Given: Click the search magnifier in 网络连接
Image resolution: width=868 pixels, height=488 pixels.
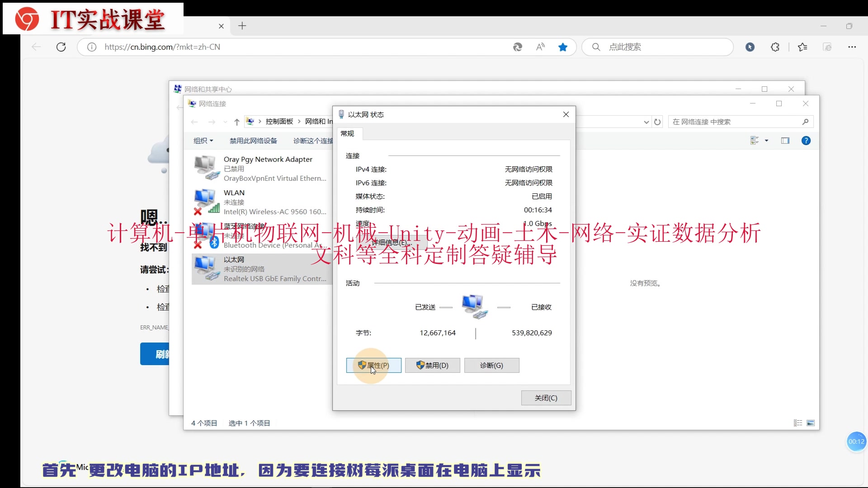Looking at the screenshot, I should tap(805, 122).
